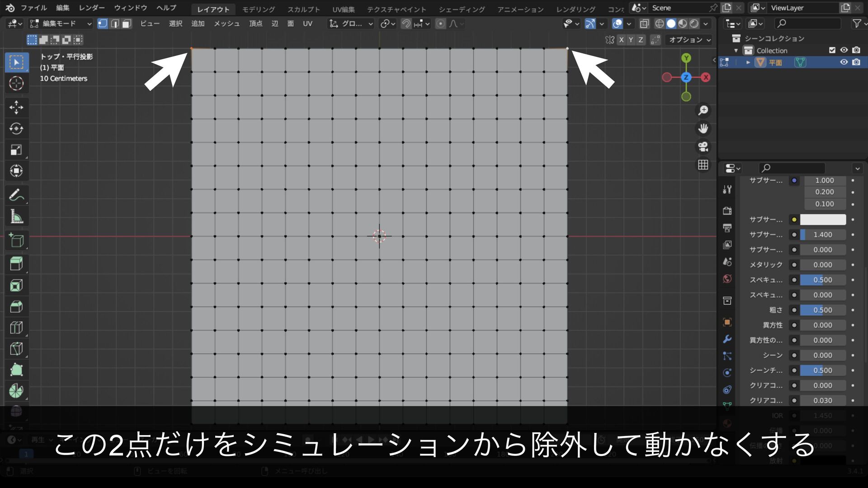This screenshot has height=488, width=868.
Task: Toggle Z axis mirror button
Action: click(641, 40)
